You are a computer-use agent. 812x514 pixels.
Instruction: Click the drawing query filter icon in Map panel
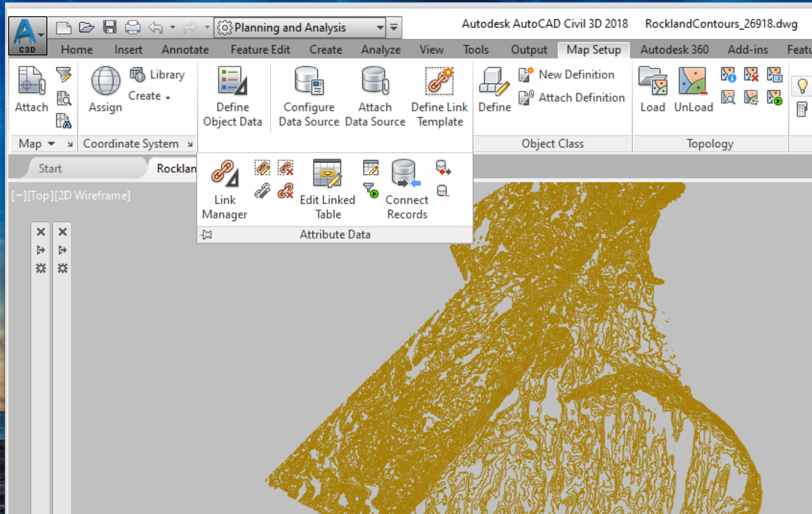point(64,75)
